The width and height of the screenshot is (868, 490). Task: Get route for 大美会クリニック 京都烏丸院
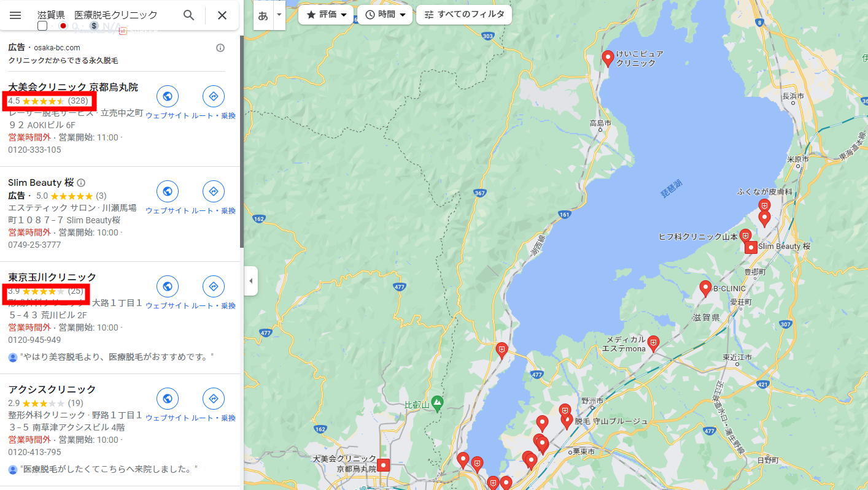[214, 96]
